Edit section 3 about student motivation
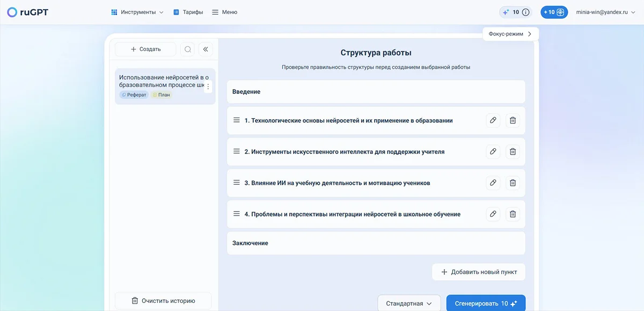The height and width of the screenshot is (311, 644). [x=493, y=183]
